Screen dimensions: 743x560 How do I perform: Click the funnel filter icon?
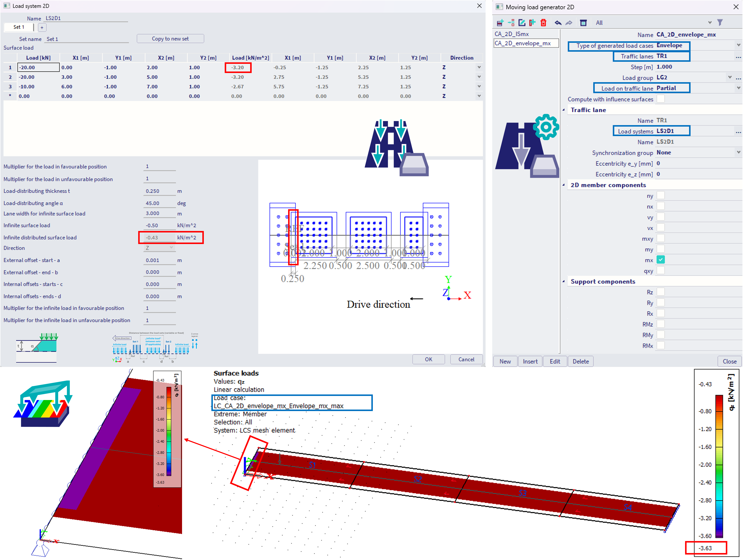pos(720,23)
